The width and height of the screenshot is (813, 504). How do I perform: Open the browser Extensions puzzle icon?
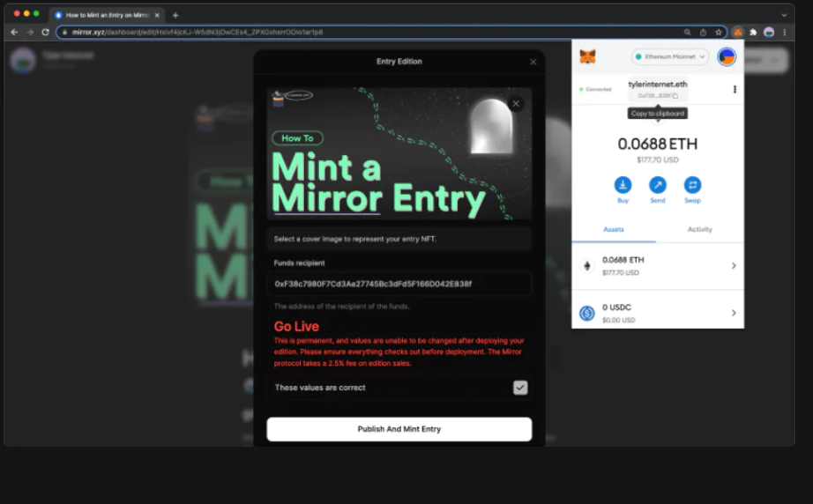coord(753,32)
